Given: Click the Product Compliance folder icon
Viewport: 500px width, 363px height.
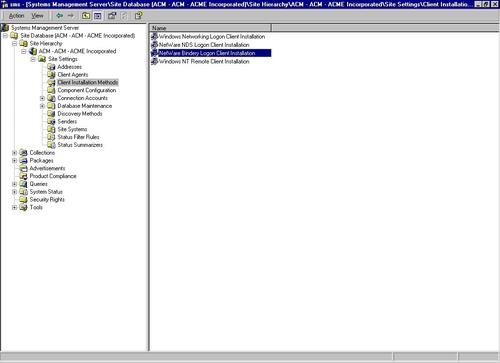Looking at the screenshot, I should [x=23, y=176].
